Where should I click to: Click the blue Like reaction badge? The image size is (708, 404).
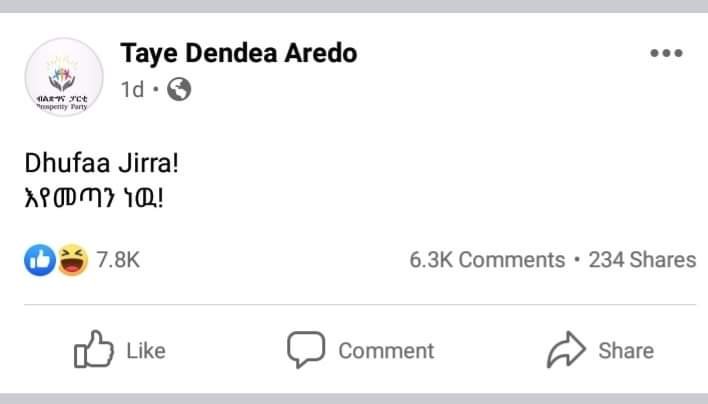[x=39, y=260]
